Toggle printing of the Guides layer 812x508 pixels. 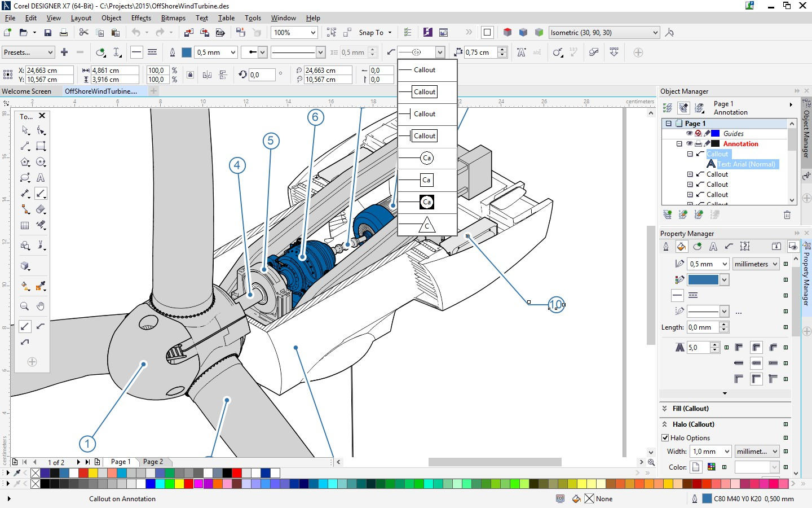pos(698,134)
